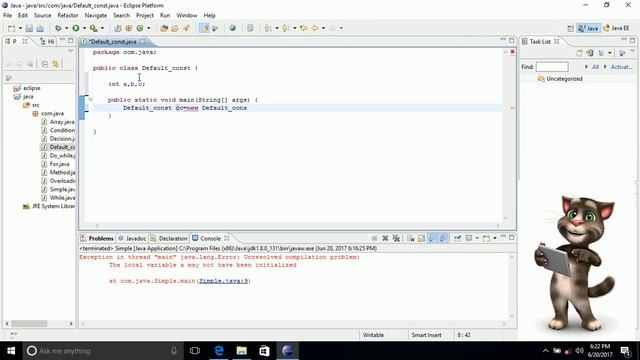Switch to the Problems tab
The height and width of the screenshot is (360, 640).
coord(97,238)
